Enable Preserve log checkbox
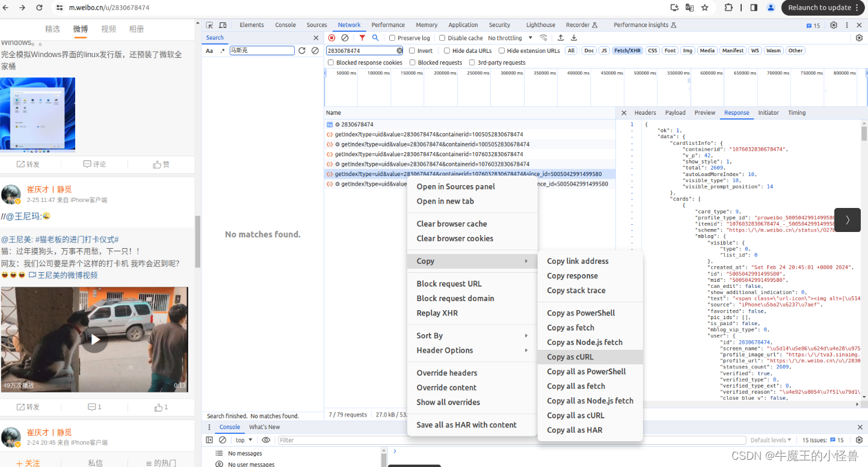This screenshot has width=868, height=467. (x=392, y=38)
